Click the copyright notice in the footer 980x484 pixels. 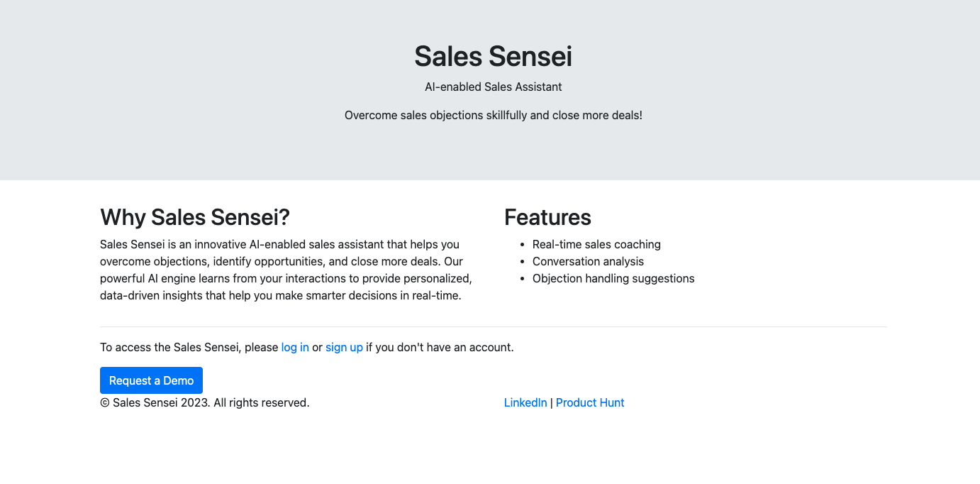point(205,403)
